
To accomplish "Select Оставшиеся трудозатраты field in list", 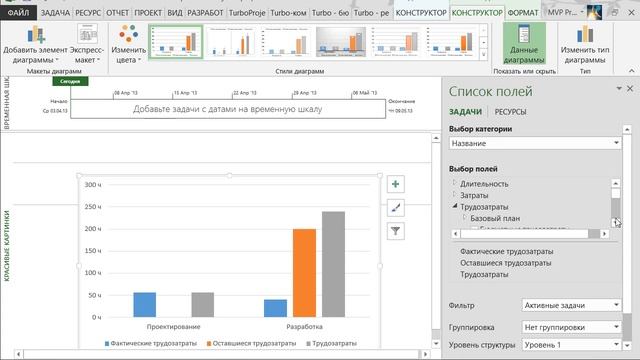I will [x=506, y=263].
